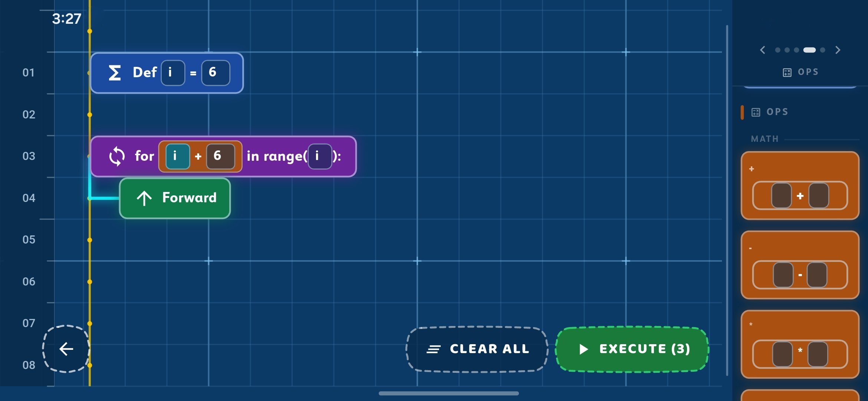Click line number 07
This screenshot has width=868, height=401.
coord(29,323)
